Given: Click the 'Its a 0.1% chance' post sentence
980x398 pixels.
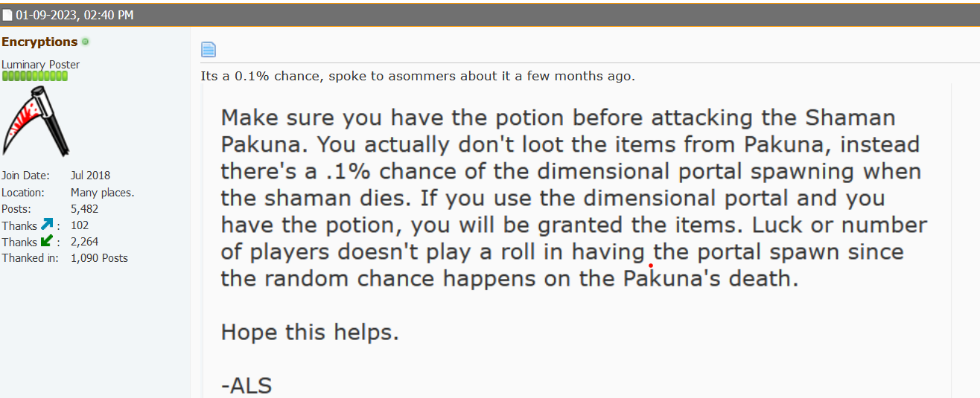Looking at the screenshot, I should (x=418, y=76).
